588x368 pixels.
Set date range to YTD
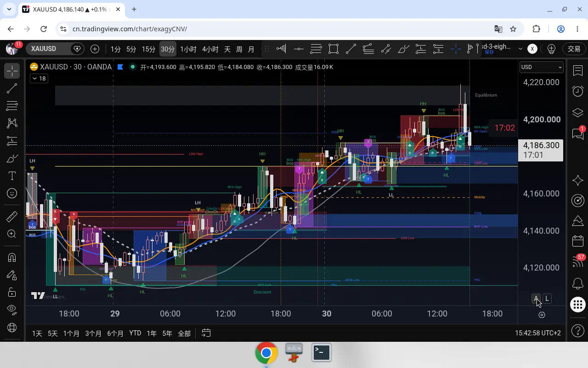click(135, 333)
